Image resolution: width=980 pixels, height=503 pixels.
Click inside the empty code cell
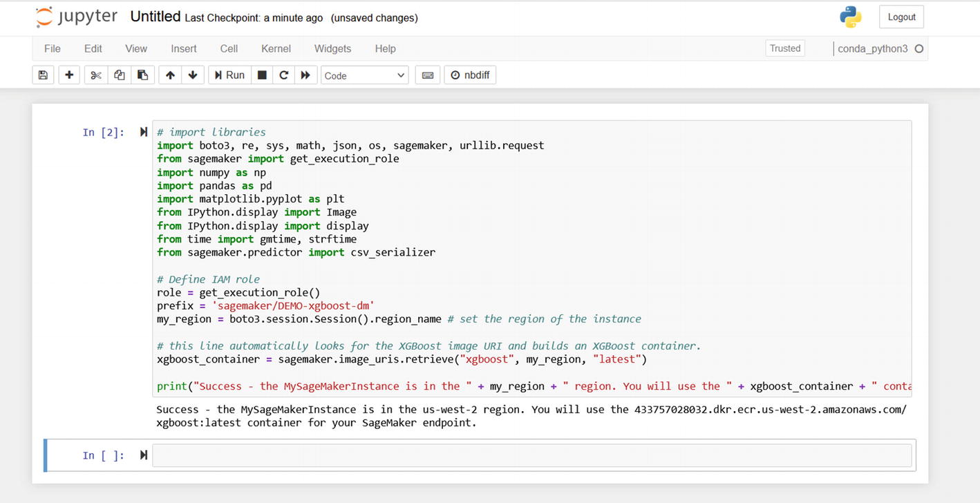pyautogui.click(x=531, y=455)
